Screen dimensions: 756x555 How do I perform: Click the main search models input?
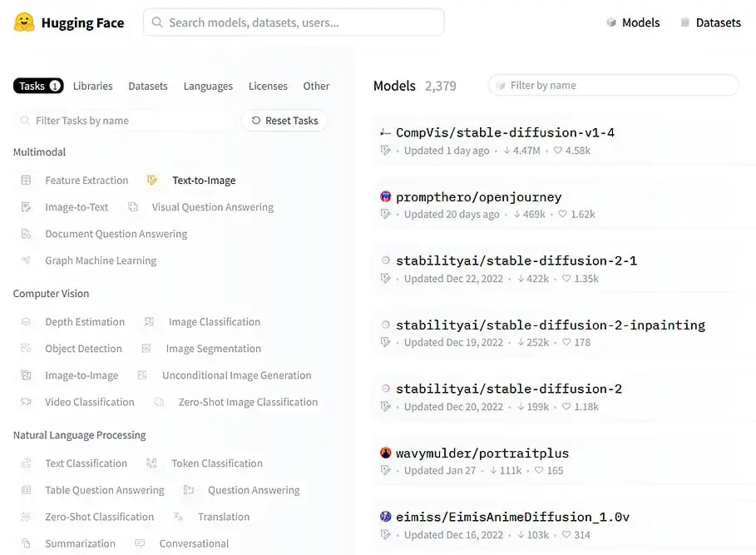coord(294,22)
